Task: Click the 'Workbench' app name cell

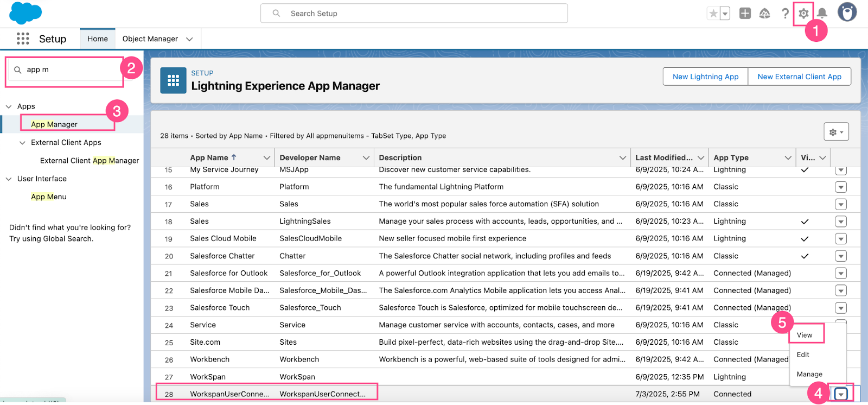Action: [210, 359]
